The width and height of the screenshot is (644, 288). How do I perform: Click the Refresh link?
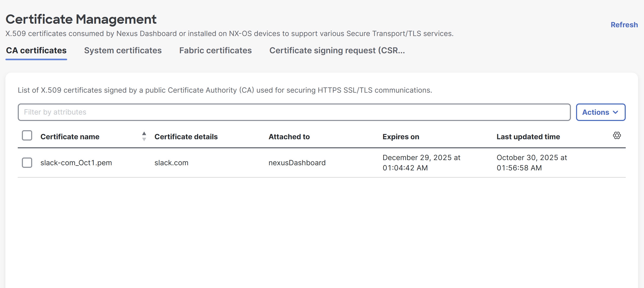[624, 25]
